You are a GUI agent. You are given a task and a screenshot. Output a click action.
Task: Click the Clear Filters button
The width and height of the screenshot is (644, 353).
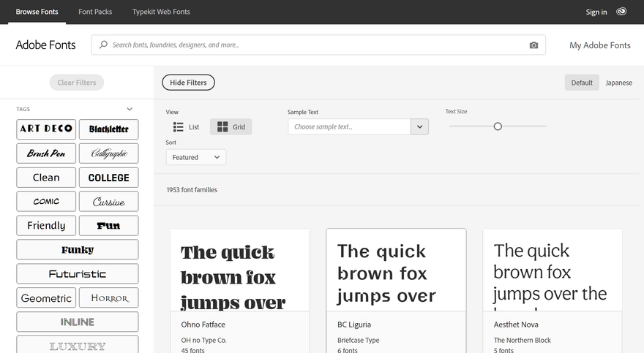(77, 83)
